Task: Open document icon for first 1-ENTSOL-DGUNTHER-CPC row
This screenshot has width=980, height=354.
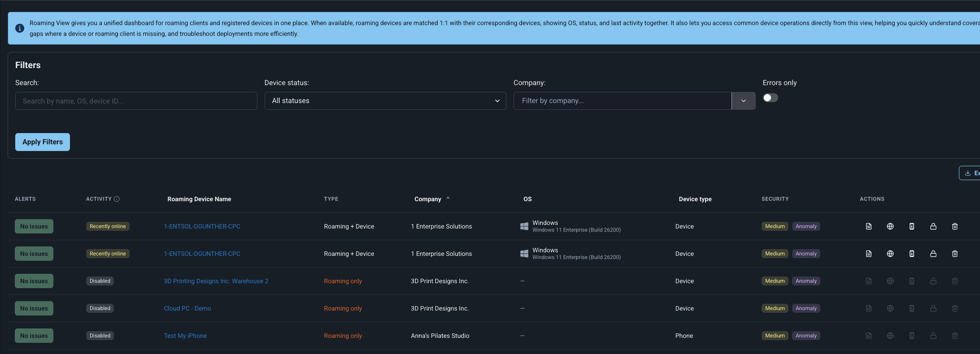Action: coord(869,226)
